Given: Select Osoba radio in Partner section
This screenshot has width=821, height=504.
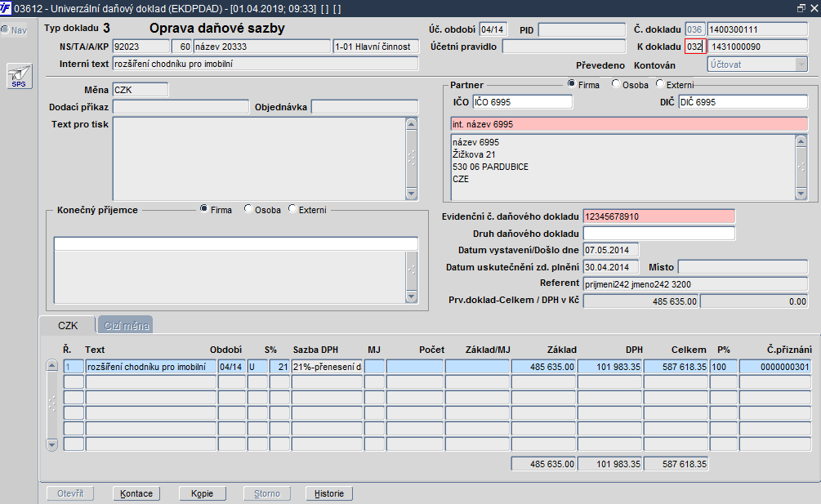Looking at the screenshot, I should (x=616, y=85).
